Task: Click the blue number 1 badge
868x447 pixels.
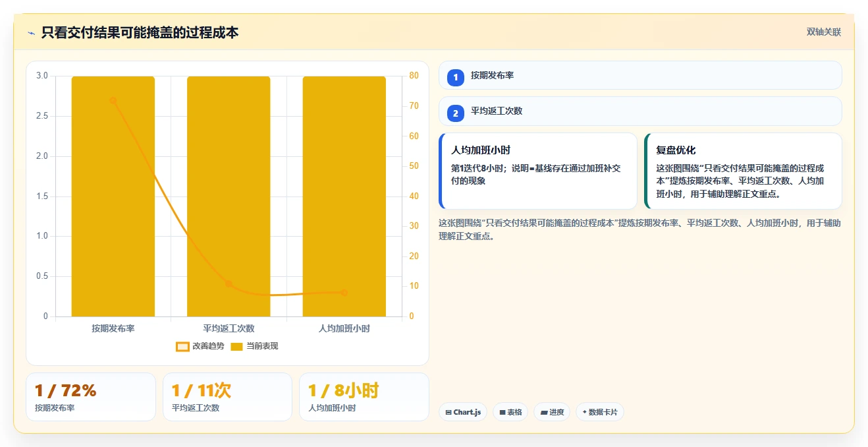Action: click(x=455, y=78)
